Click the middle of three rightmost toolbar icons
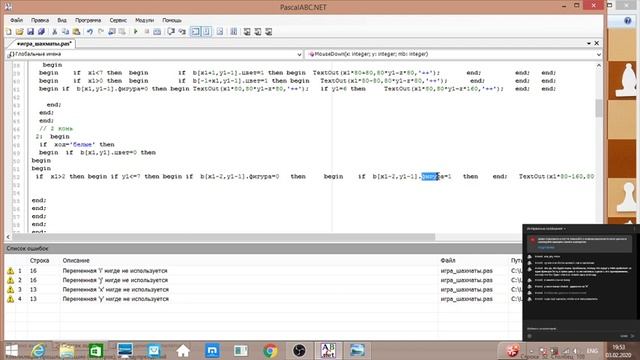The height and width of the screenshot is (360, 640). [x=258, y=31]
